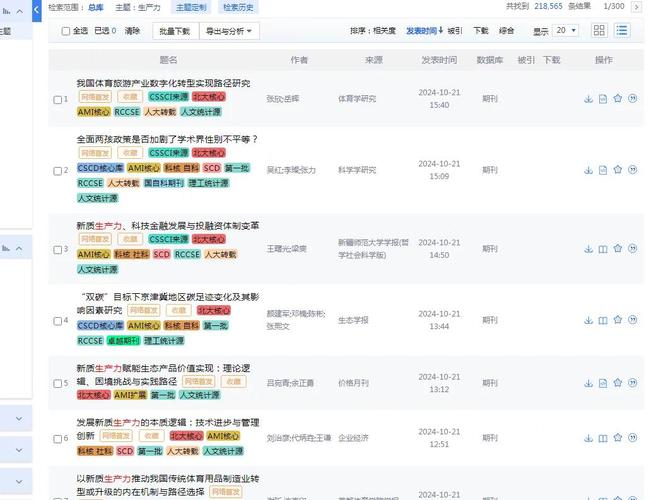The width and height of the screenshot is (661, 500).
Task: Open article 我国体育旅游产业数字化转型实现路径研究
Action: click(163, 83)
